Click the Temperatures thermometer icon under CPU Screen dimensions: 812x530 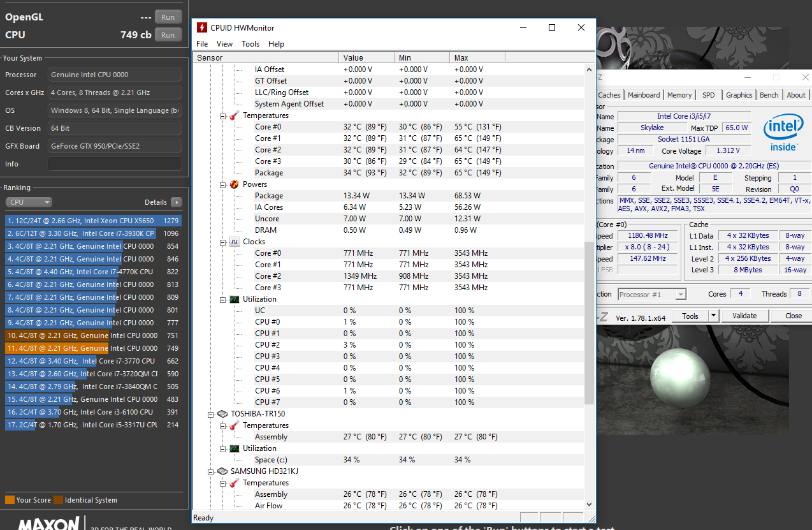pyautogui.click(x=234, y=115)
